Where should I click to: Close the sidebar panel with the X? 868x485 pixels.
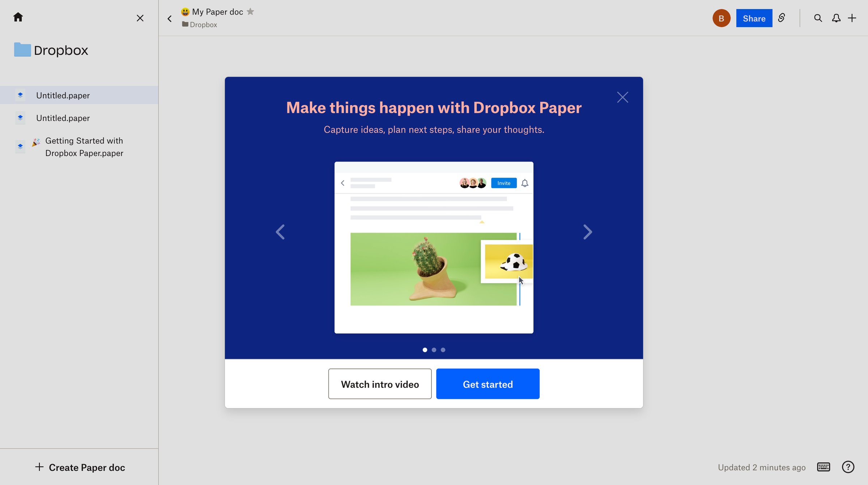tap(140, 18)
